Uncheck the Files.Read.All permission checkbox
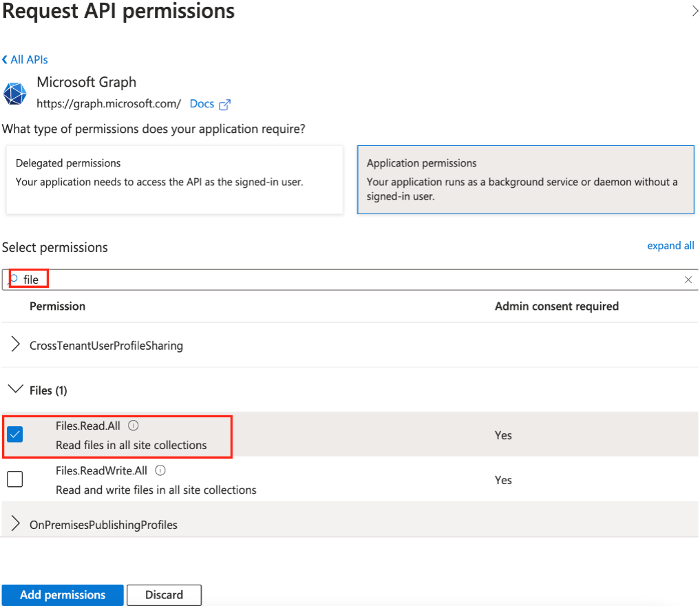 pos(14,435)
